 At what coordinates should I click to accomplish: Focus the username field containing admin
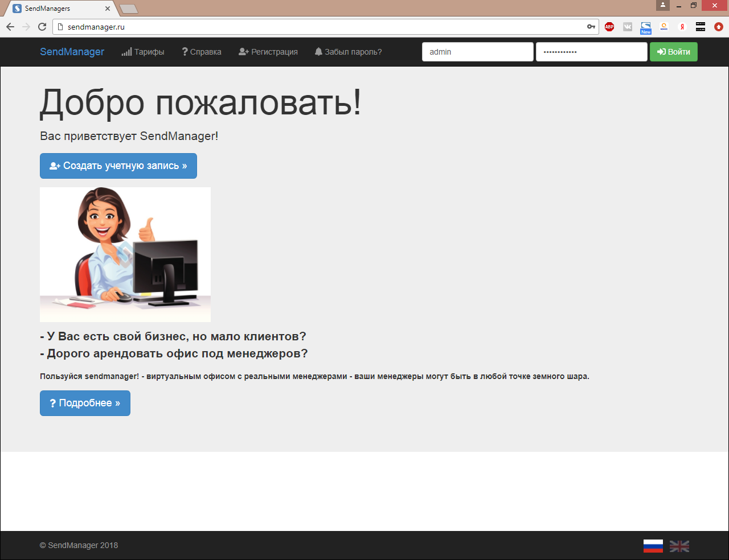point(478,52)
